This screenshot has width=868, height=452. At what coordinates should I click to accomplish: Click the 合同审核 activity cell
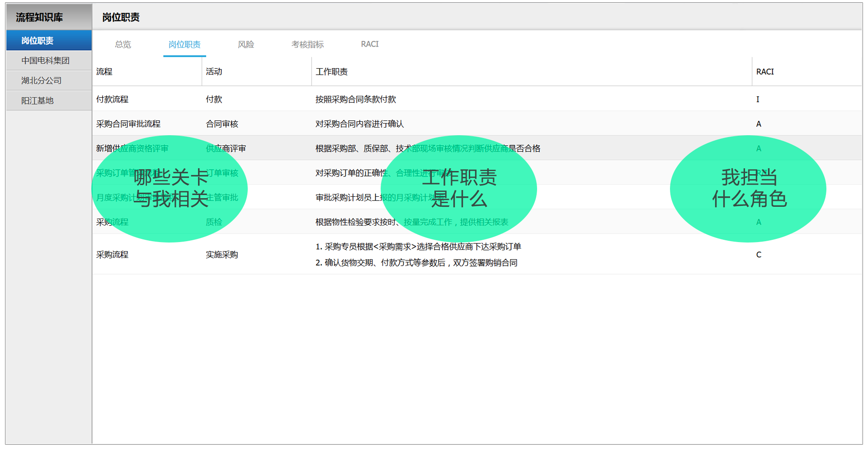[x=222, y=124]
